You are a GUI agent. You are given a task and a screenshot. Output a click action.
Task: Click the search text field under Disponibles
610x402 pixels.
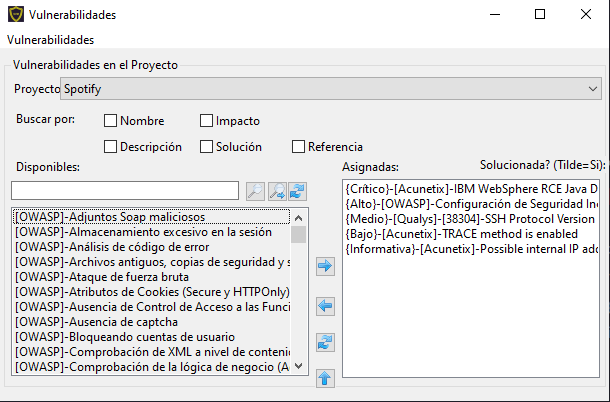(125, 190)
